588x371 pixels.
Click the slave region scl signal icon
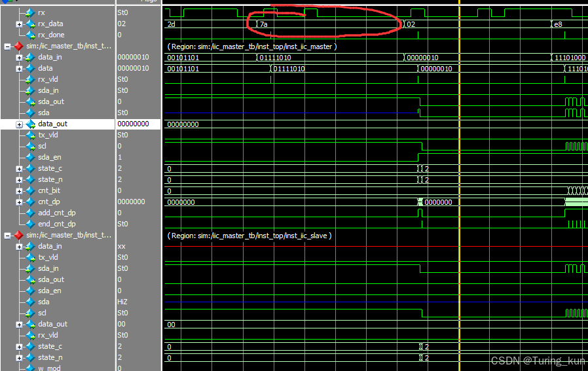click(30, 313)
